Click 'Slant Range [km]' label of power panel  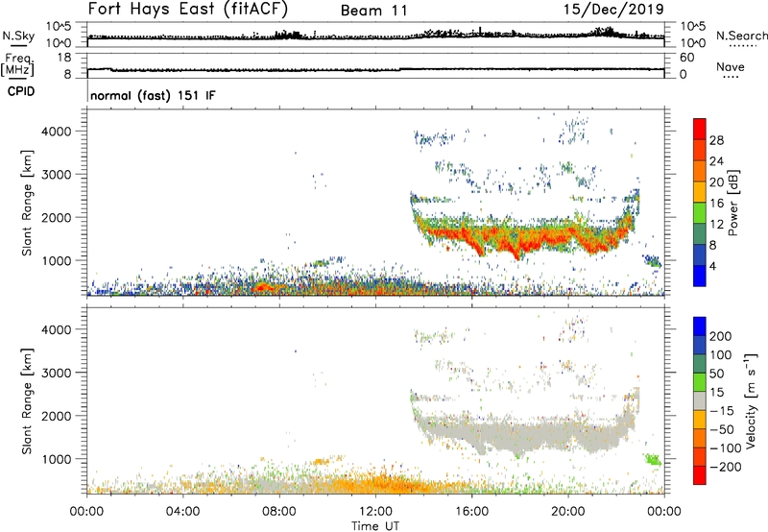point(27,203)
